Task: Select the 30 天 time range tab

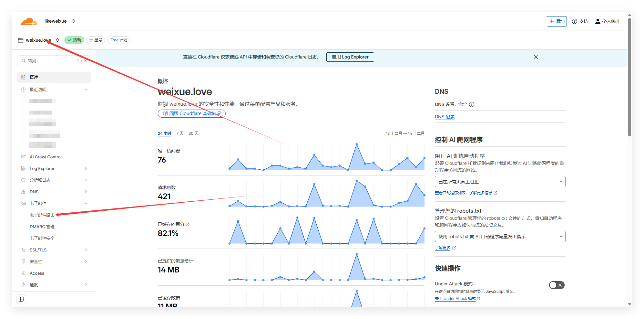Action: coord(193,133)
